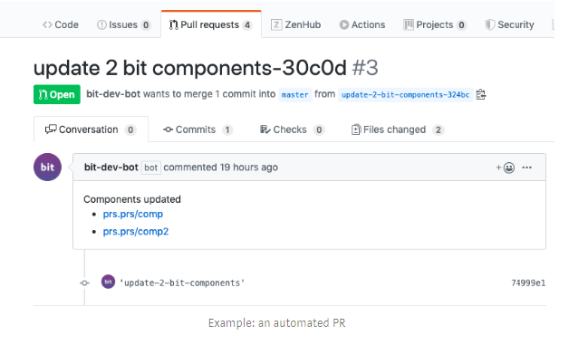
Task: Open commit hash 74999e1
Action: (x=528, y=283)
